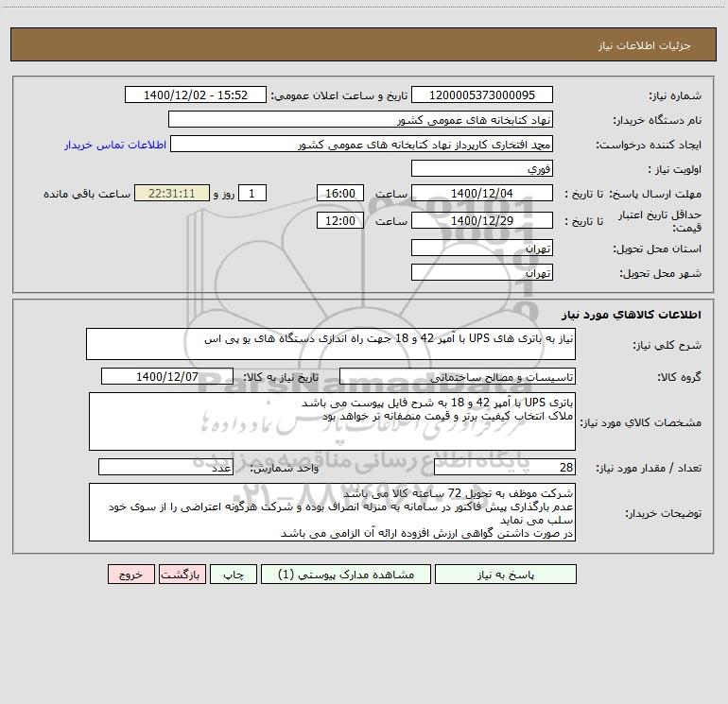
Task: Click label شماره نیاز
Action: (x=675, y=95)
